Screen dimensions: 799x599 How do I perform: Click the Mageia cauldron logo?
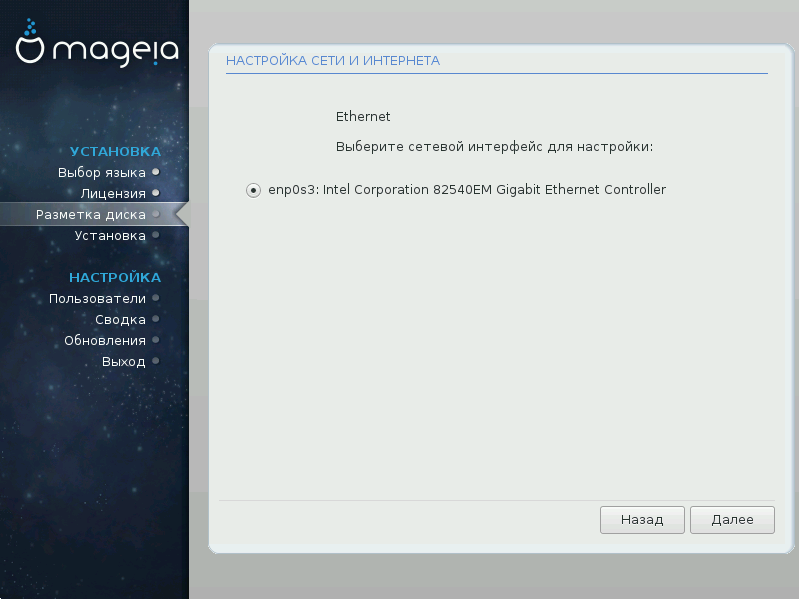point(31,46)
